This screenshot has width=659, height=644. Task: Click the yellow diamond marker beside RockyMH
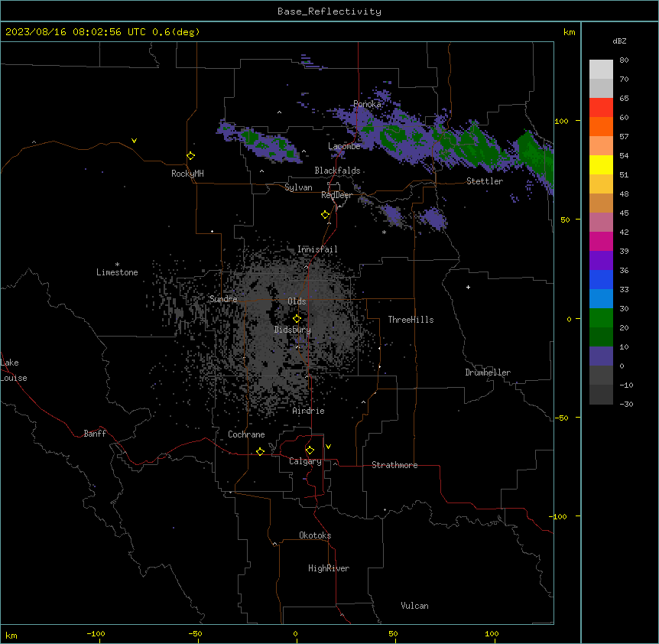coord(191,156)
